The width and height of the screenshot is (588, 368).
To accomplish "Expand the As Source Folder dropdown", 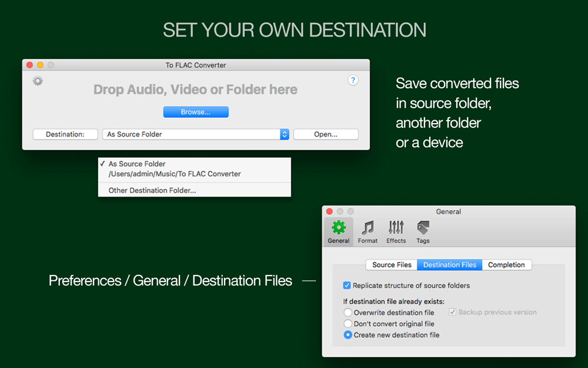I will click(196, 134).
